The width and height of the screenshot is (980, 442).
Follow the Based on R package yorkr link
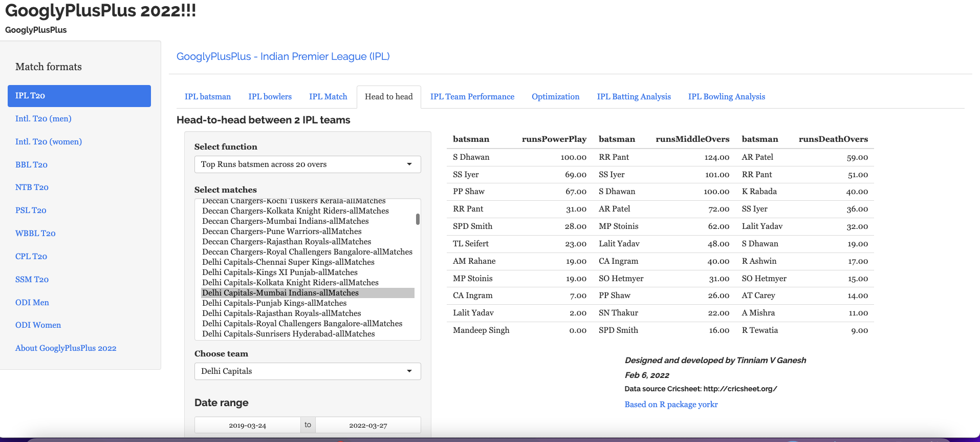click(x=671, y=405)
